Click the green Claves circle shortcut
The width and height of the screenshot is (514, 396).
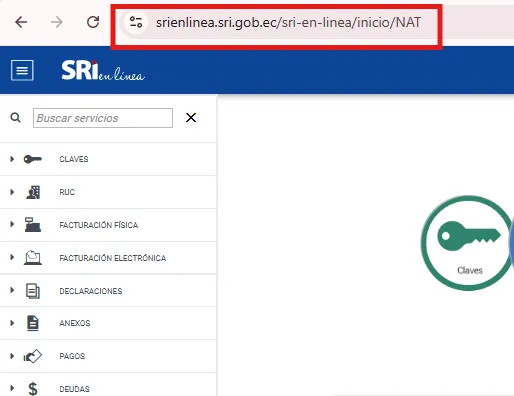pyautogui.click(x=467, y=243)
